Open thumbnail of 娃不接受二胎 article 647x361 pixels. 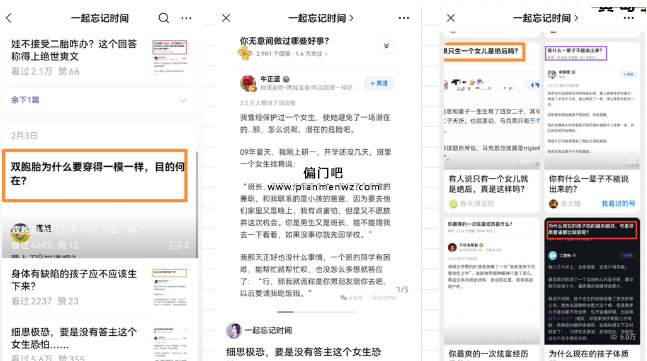(170, 57)
